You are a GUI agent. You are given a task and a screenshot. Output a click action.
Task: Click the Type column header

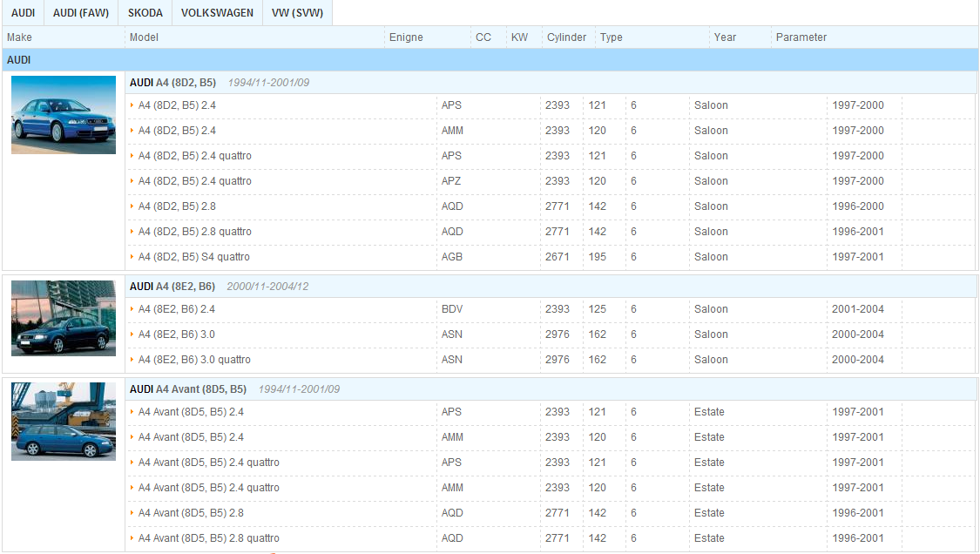(612, 37)
